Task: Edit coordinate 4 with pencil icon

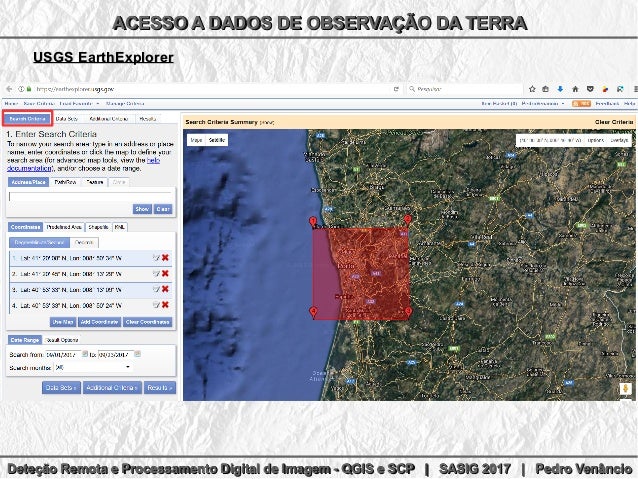Action: (x=156, y=305)
